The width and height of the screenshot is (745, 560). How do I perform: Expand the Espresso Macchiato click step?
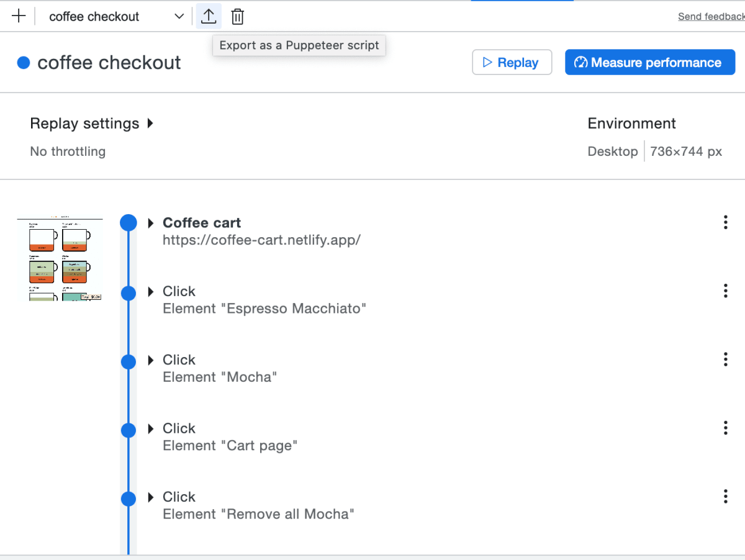tap(151, 291)
